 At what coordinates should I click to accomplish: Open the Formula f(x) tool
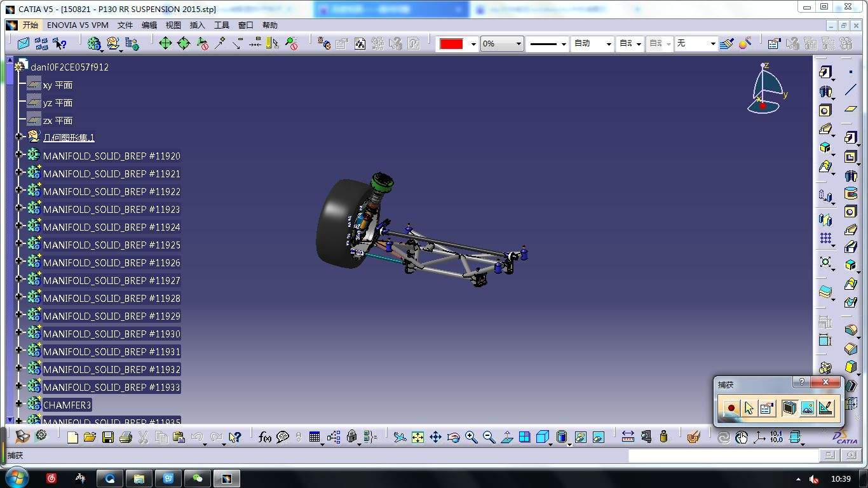click(265, 437)
